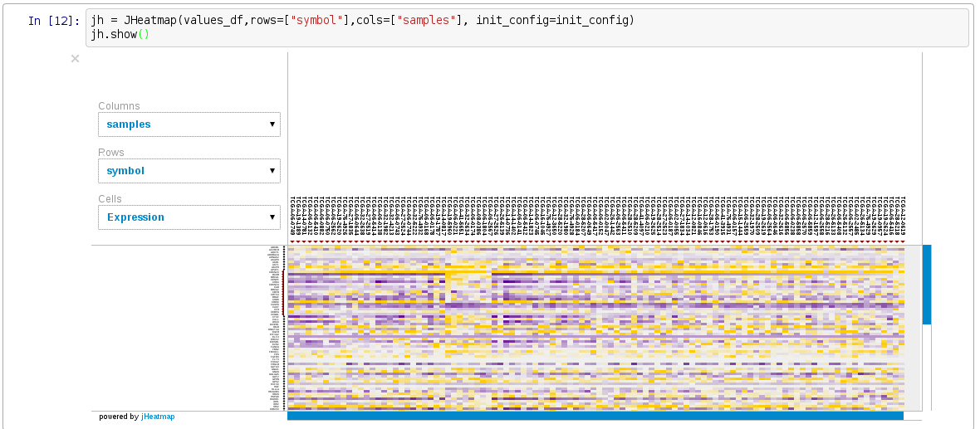This screenshot has width=980, height=429.
Task: Click the red sort arrow under TCGA-06-2563
Action: 618,241
